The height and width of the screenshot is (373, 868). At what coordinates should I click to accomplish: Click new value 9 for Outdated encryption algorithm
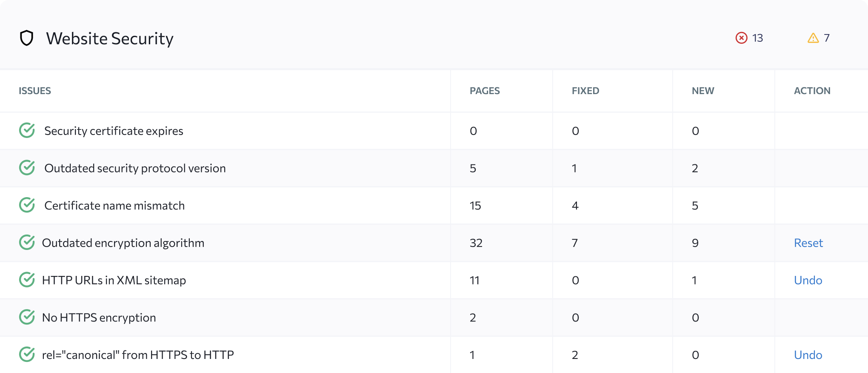pos(695,243)
